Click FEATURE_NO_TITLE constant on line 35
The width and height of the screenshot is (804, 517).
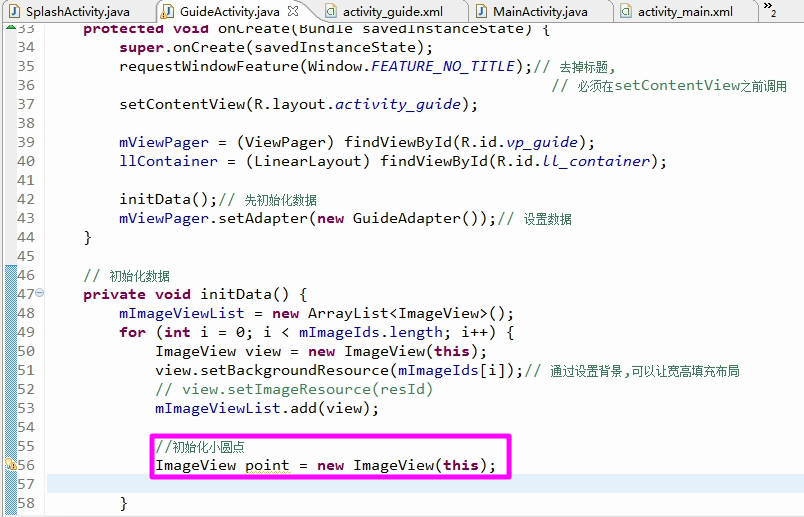pyautogui.click(x=443, y=66)
